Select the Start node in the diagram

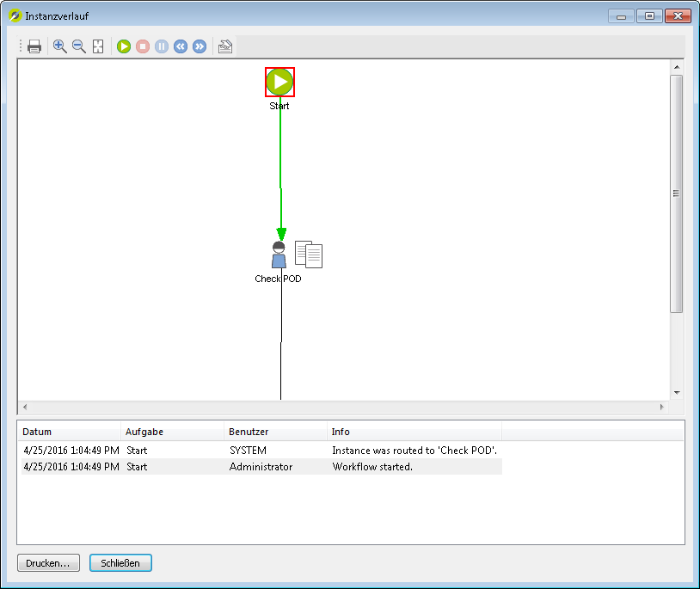coord(279,82)
